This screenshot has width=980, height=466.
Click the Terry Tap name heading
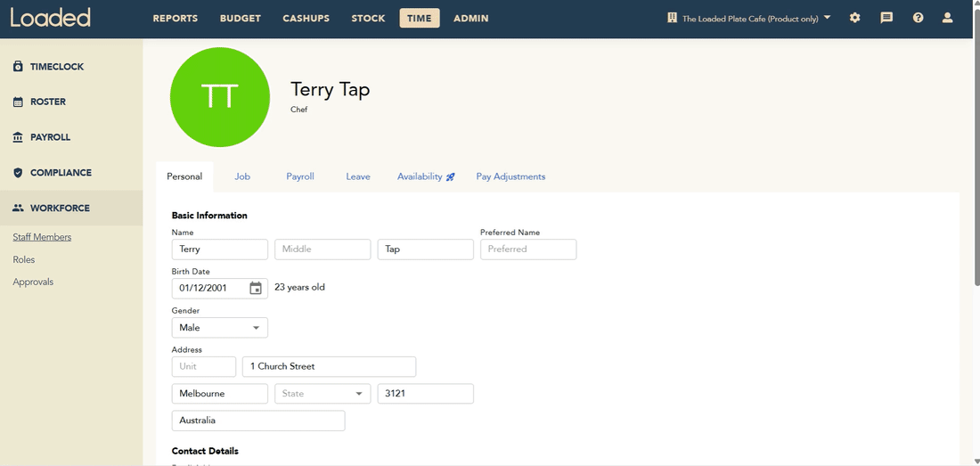click(x=330, y=89)
